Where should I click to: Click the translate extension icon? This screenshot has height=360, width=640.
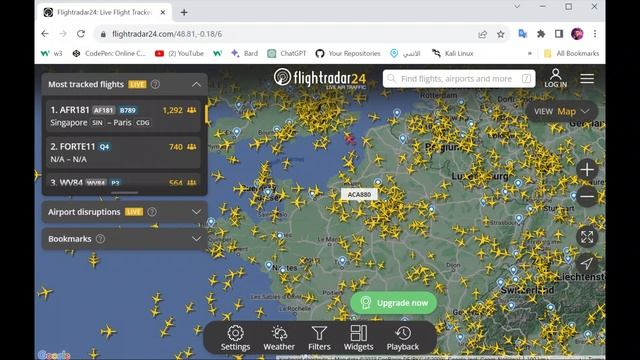click(522, 34)
